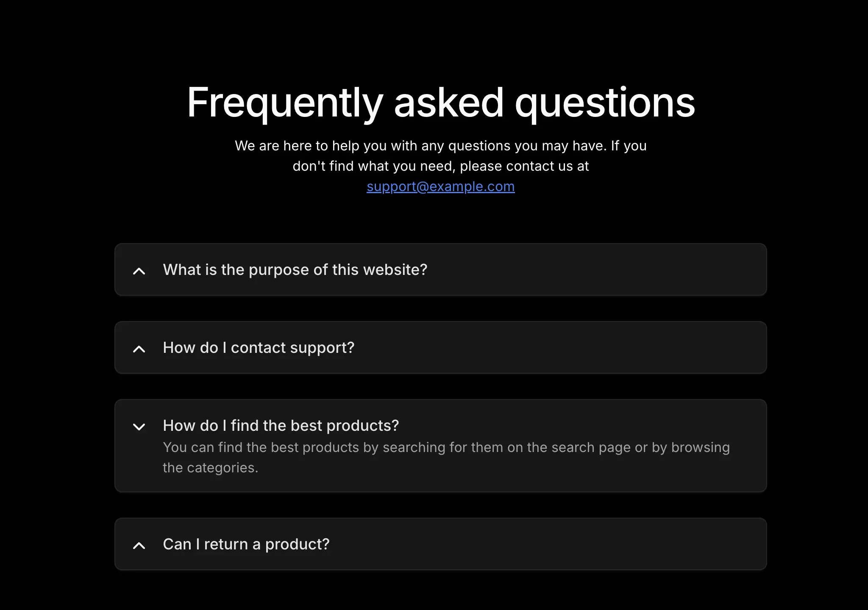Screen dimensions: 868x610
Task: Click the word "questions" in the main heading
Action: pos(605,103)
